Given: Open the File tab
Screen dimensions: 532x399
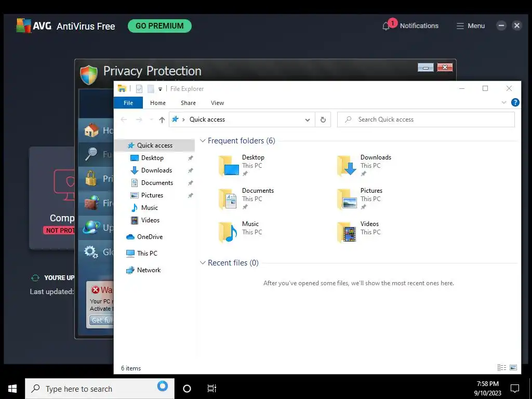Looking at the screenshot, I should click(128, 103).
